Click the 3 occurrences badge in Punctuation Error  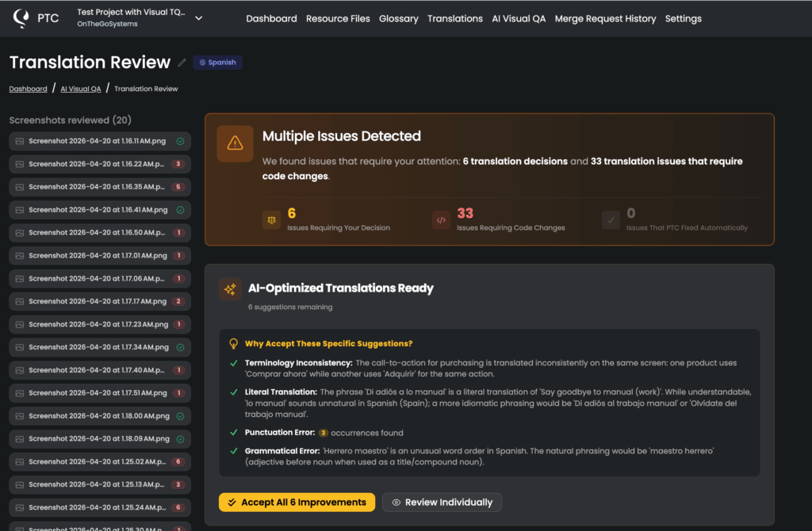(x=324, y=433)
